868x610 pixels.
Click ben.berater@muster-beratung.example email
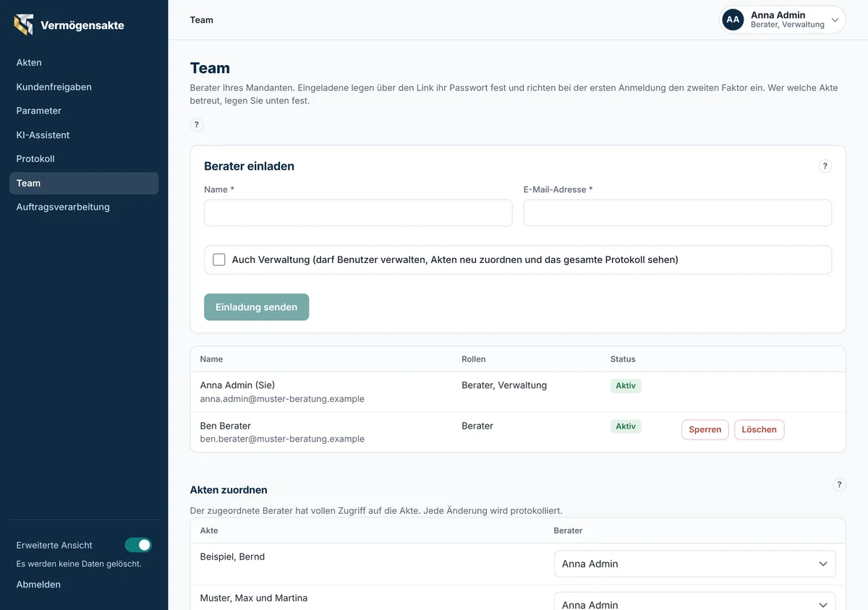point(282,439)
